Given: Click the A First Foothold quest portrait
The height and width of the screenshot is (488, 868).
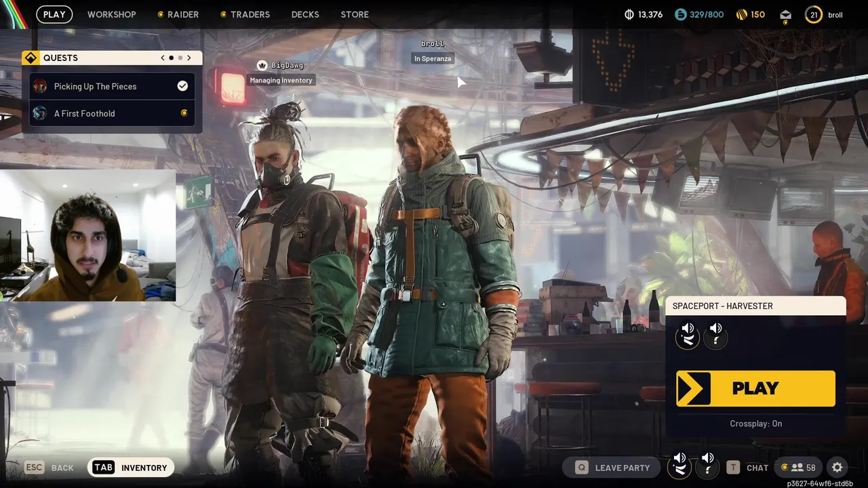Looking at the screenshot, I should pyautogui.click(x=40, y=113).
